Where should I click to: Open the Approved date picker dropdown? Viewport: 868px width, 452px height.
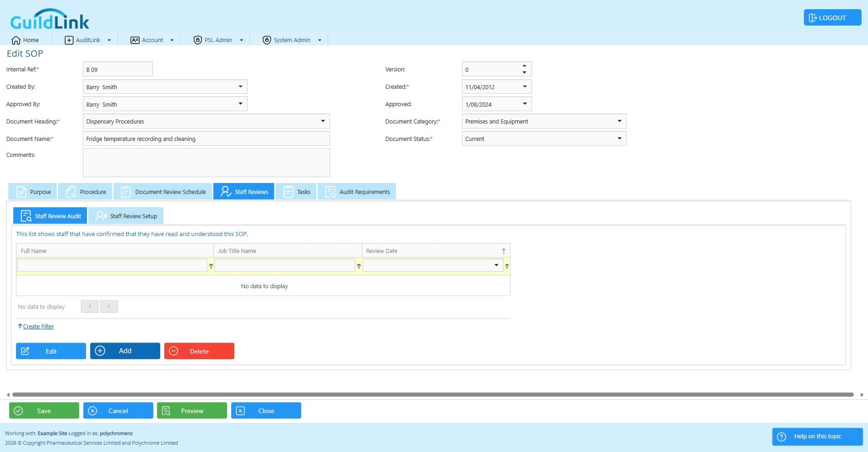[x=525, y=104]
